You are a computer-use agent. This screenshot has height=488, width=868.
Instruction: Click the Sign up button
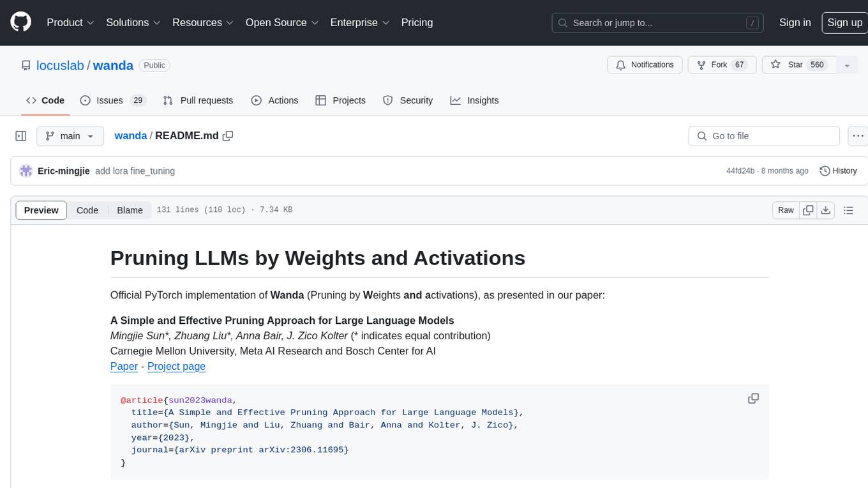tap(844, 22)
